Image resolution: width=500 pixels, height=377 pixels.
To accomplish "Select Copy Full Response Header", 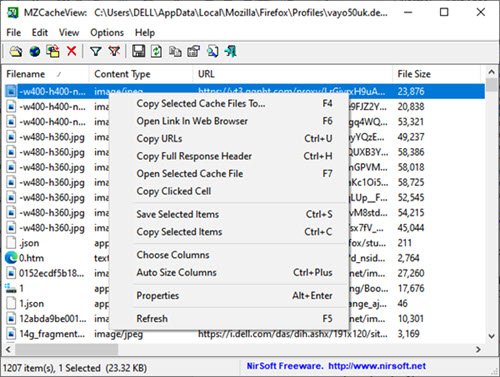I will click(x=230, y=156).
